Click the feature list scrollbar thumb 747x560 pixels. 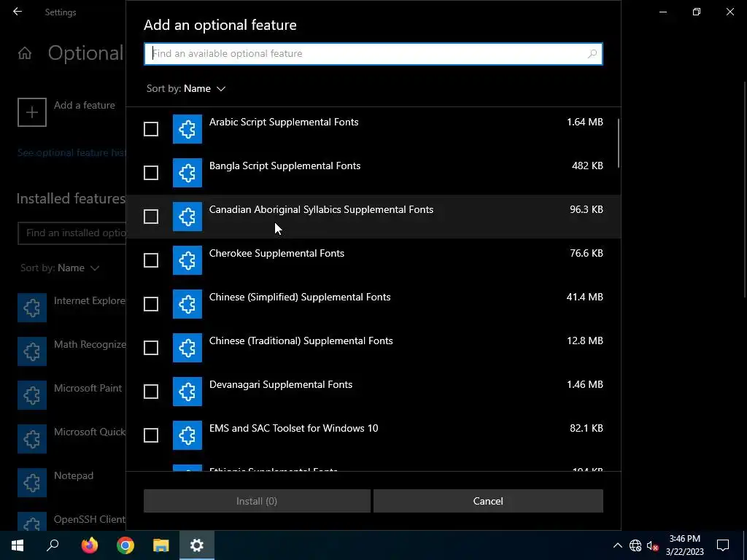point(619,143)
